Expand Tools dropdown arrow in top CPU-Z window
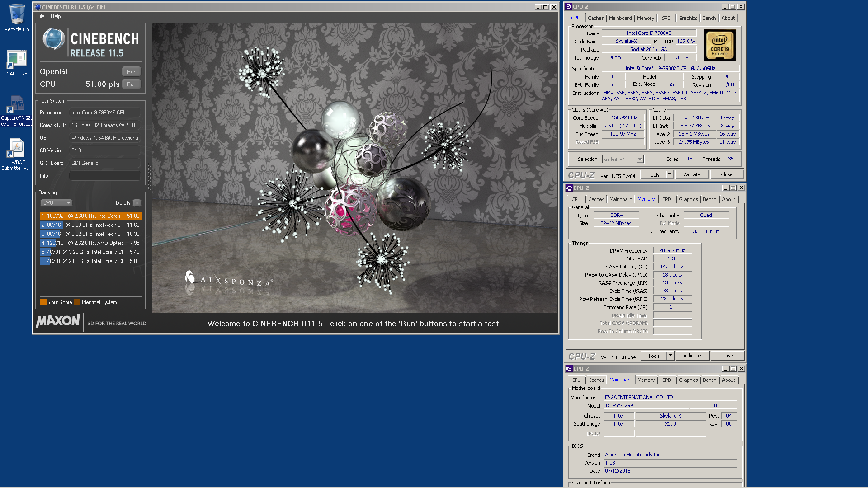This screenshot has height=488, width=868. click(670, 174)
